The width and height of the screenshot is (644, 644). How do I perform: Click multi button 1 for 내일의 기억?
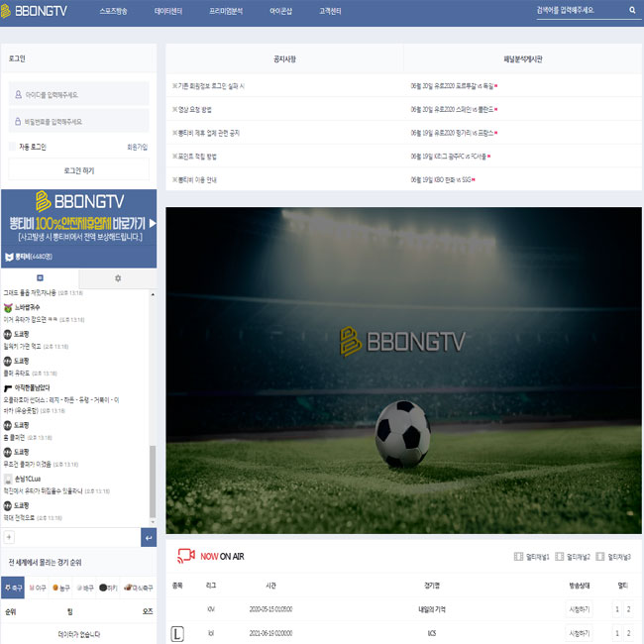pyautogui.click(x=617, y=609)
